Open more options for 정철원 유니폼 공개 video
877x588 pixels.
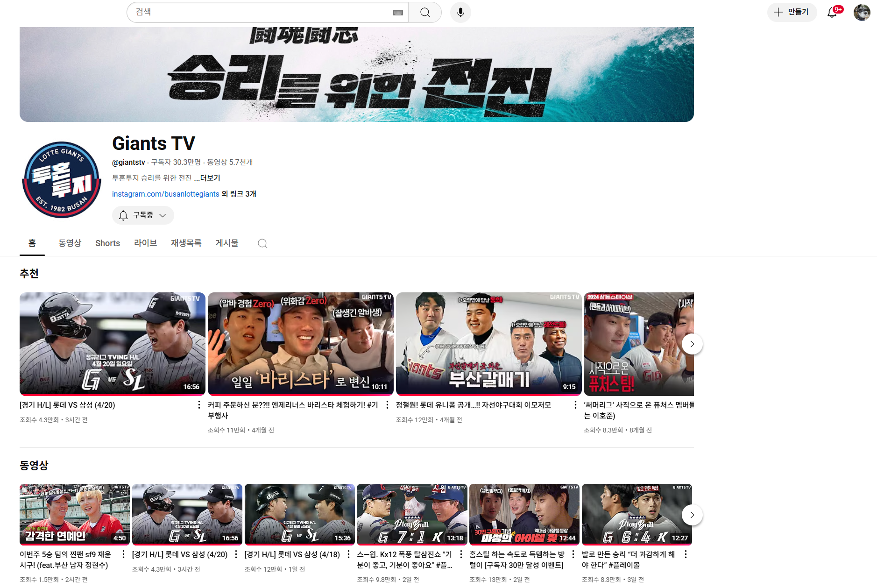click(x=575, y=405)
